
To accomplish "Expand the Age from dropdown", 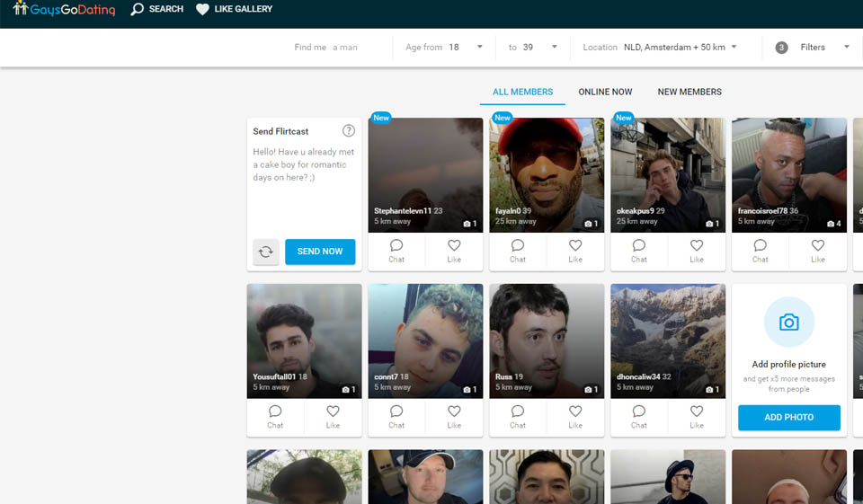I will coord(479,48).
